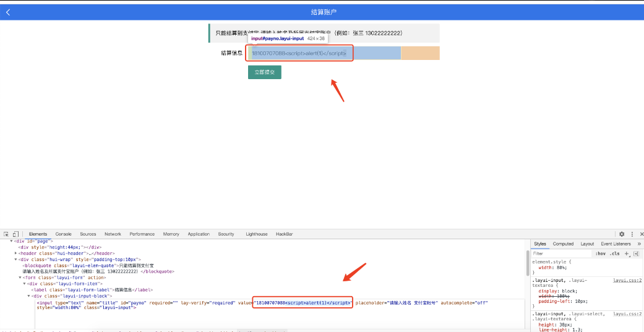This screenshot has width=644, height=332.
Task: Click the new style rule plus icon
Action: [627, 253]
